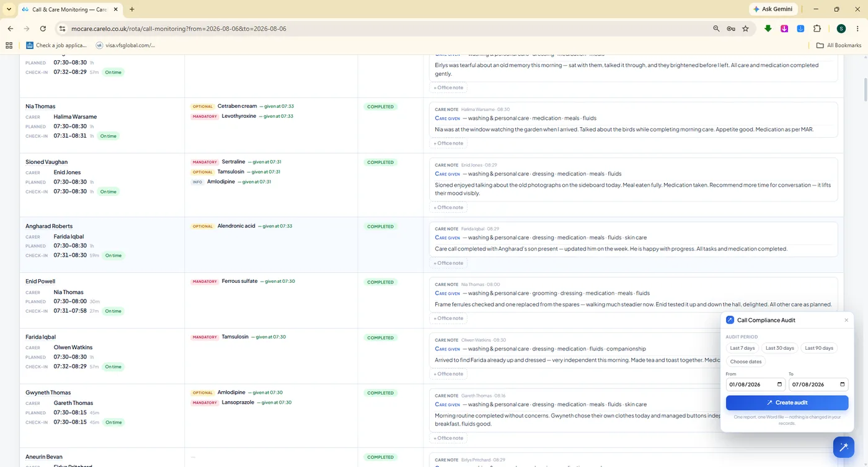Reload the current page
Viewport: 868px width, 467px height.
click(43, 29)
